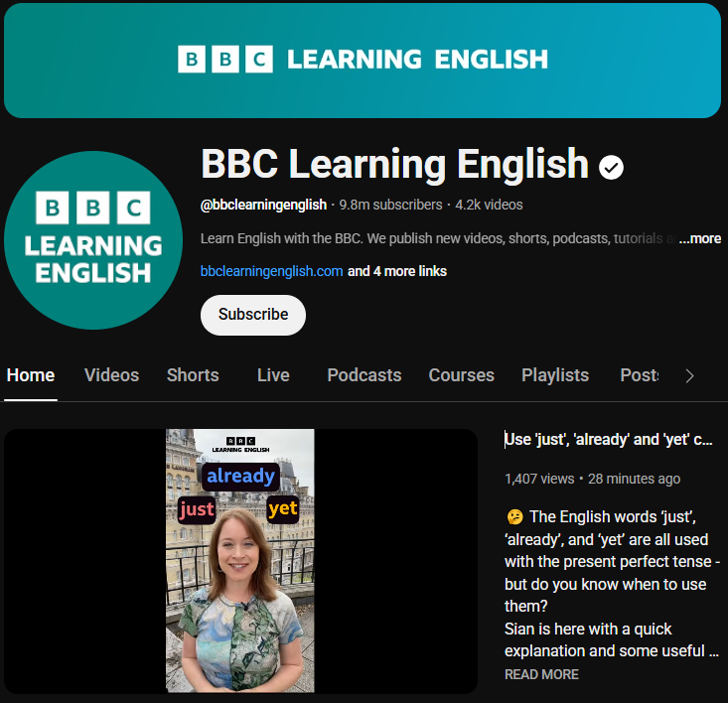Click the verified checkmark badge
This screenshot has height=703, width=728.
(x=611, y=168)
